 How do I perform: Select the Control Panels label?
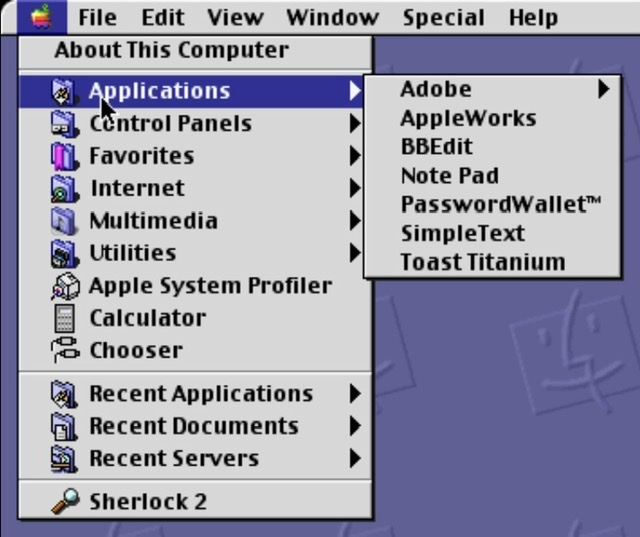171,124
